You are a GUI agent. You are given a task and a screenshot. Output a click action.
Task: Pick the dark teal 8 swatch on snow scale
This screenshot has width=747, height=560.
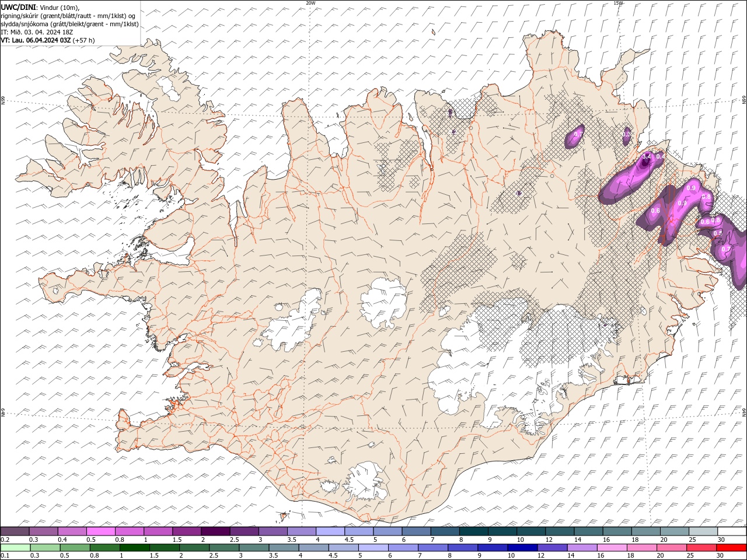click(474, 531)
